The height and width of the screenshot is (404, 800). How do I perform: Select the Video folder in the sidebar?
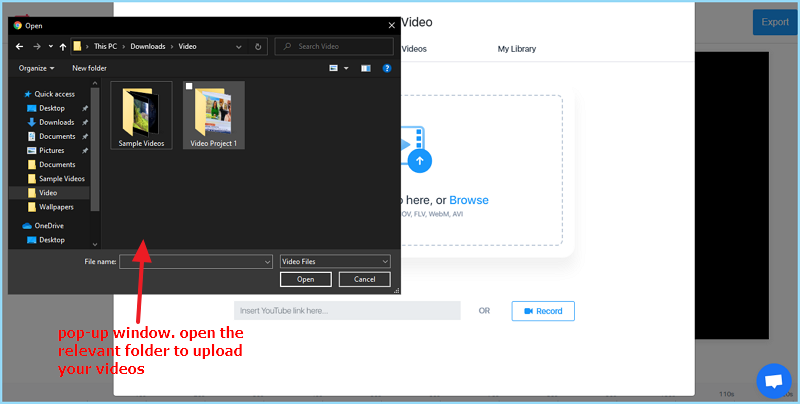49,193
